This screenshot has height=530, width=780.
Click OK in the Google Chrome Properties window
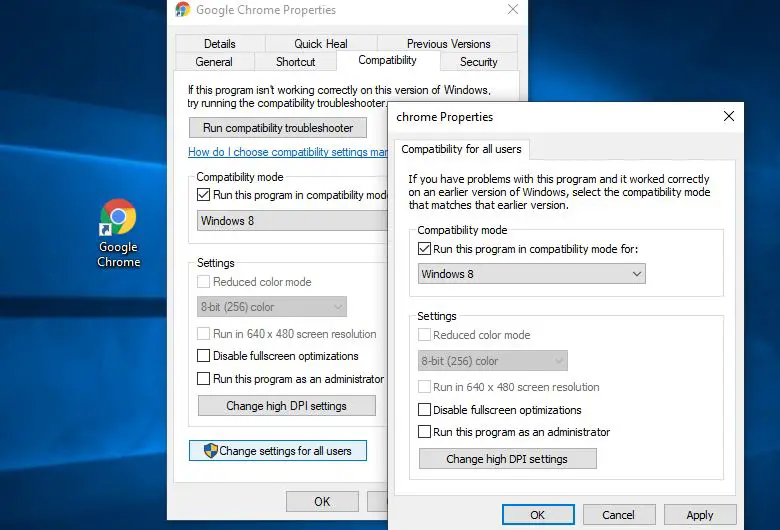point(322,502)
